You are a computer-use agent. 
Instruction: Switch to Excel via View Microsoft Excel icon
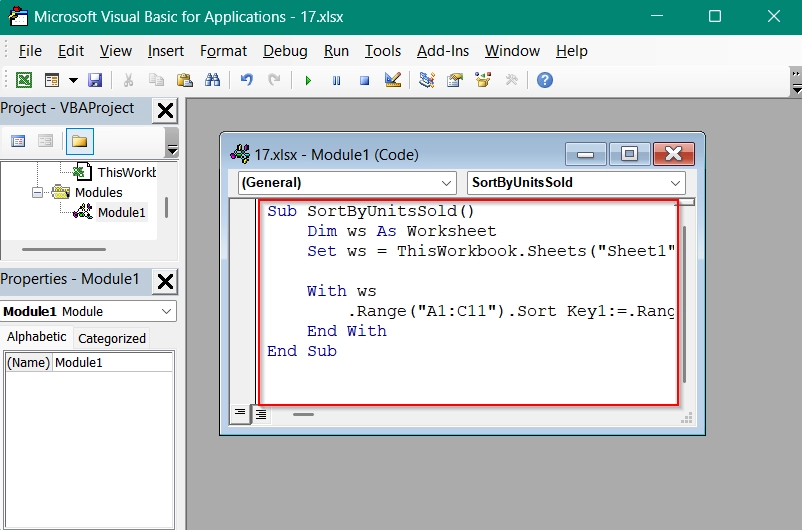(x=24, y=80)
